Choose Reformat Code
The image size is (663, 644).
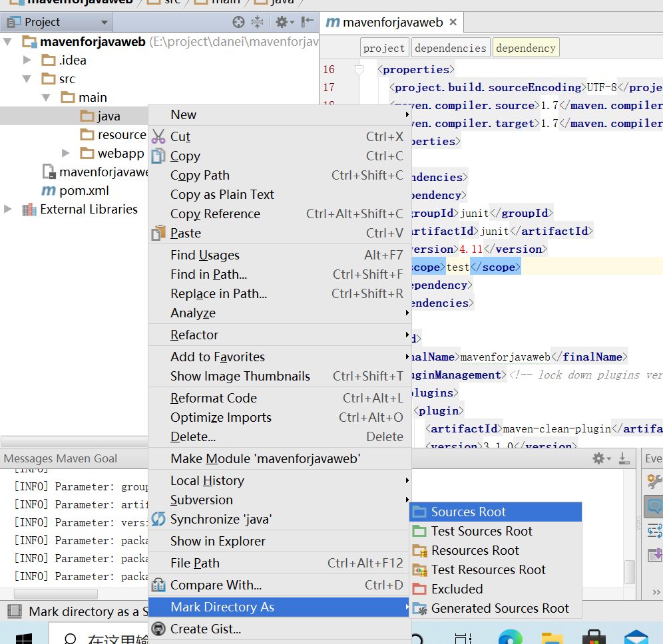pos(280,398)
